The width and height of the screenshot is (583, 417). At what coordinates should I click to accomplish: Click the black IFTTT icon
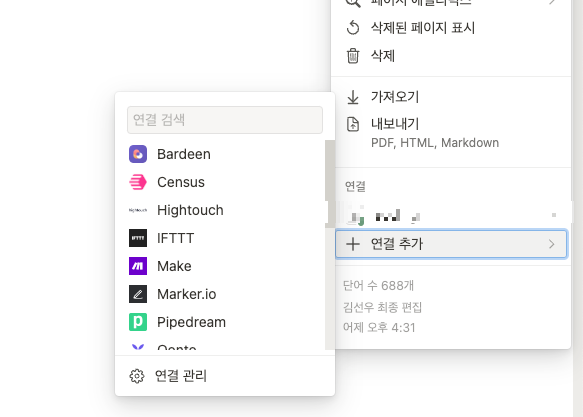click(138, 238)
